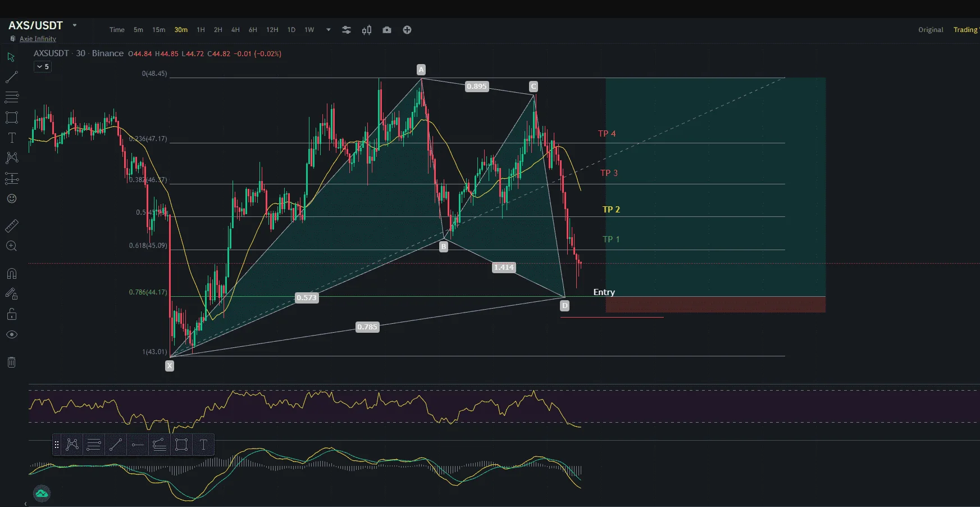Select pattern point X marker
The width and height of the screenshot is (980, 507).
(x=170, y=366)
